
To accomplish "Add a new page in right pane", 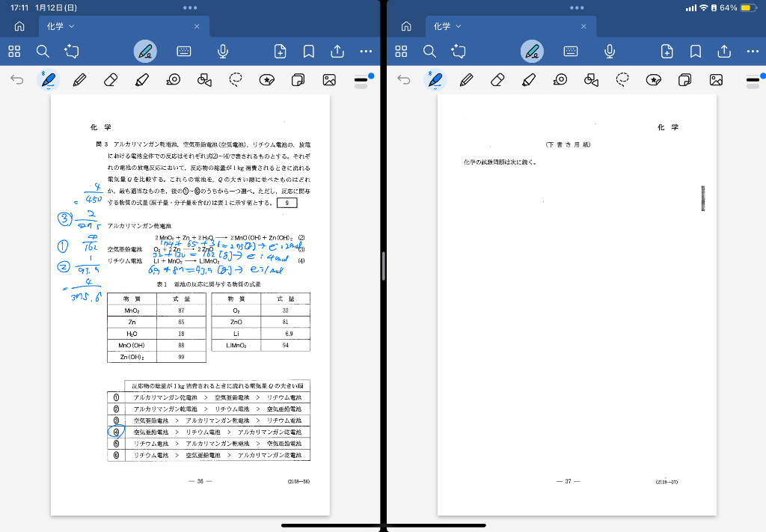I will pos(667,51).
